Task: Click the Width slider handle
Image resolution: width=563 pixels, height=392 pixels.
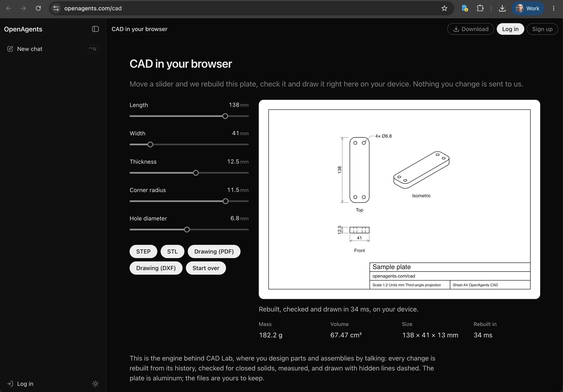Action: coord(150,145)
